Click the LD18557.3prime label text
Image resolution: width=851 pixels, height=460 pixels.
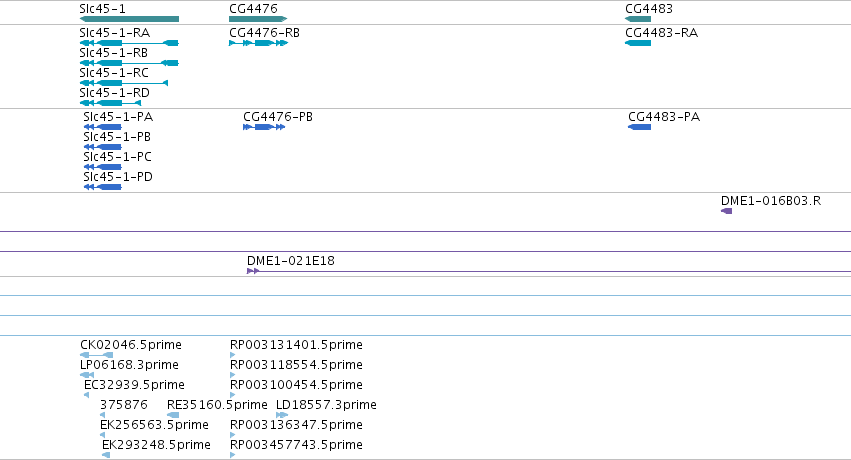326,405
